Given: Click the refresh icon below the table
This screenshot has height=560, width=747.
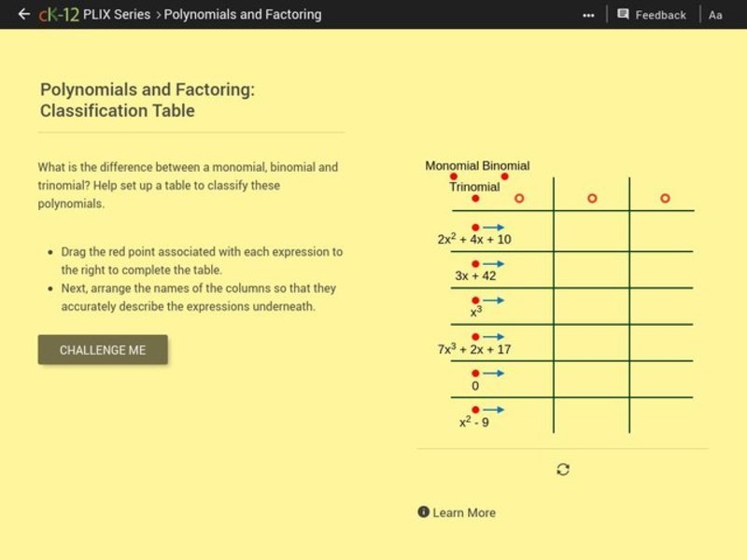Looking at the screenshot, I should 563,469.
